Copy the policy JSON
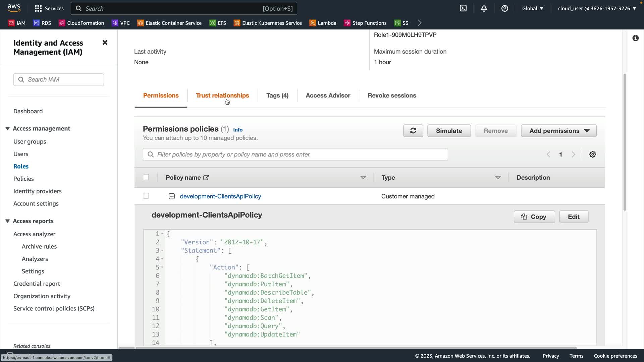The width and height of the screenshot is (644, 362). 534,217
